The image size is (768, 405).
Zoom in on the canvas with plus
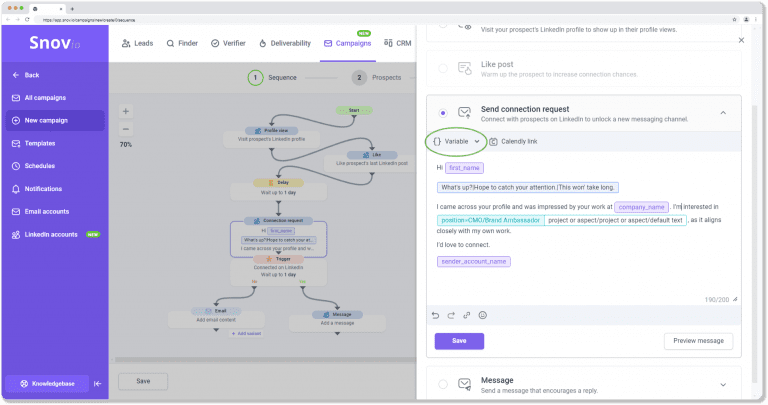[x=125, y=112]
